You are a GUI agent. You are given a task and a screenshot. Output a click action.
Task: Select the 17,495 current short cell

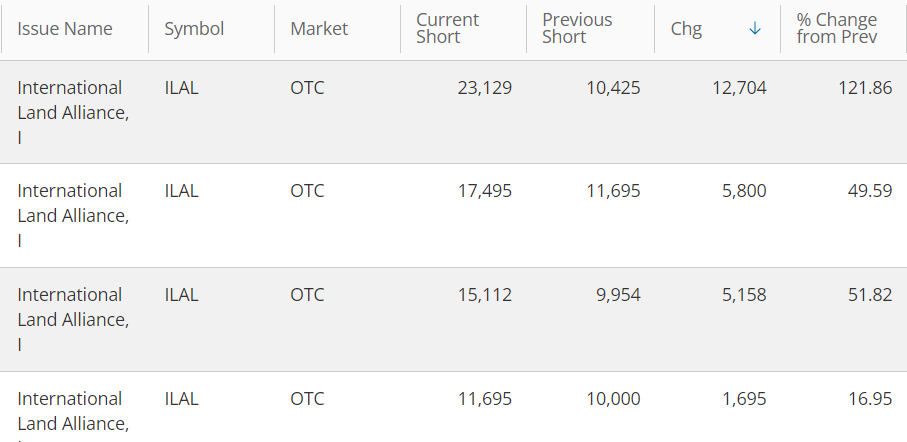484,191
